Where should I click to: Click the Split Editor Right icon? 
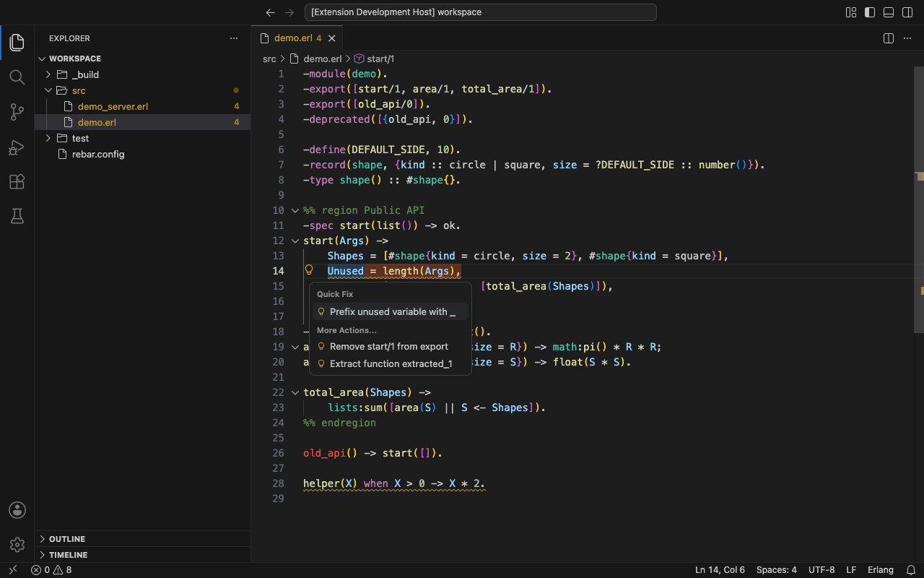[889, 38]
